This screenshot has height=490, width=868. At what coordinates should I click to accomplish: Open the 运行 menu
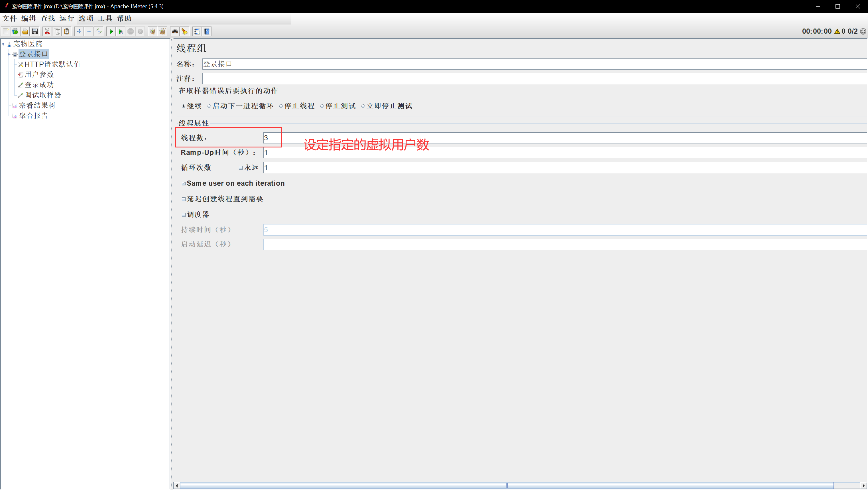coord(67,19)
